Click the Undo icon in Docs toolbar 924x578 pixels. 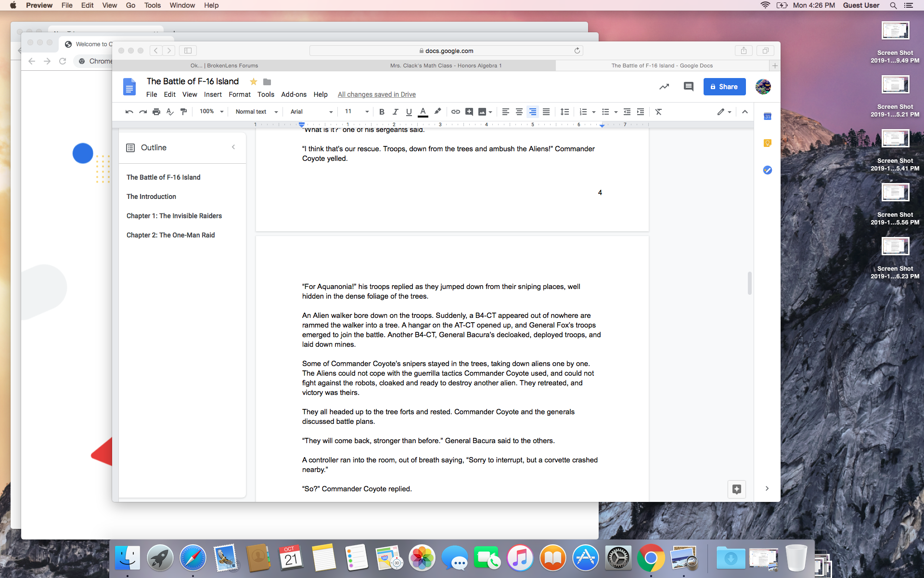pos(129,112)
